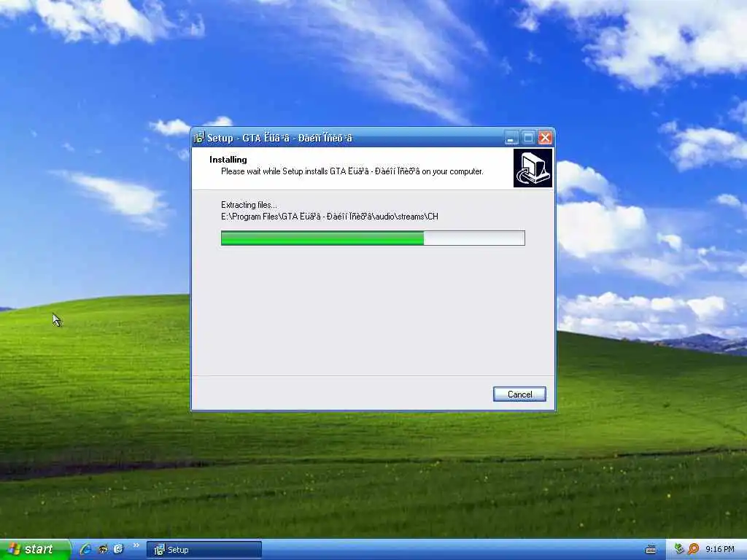
Task: Click the orange magnifier tray icon
Action: coord(693,549)
